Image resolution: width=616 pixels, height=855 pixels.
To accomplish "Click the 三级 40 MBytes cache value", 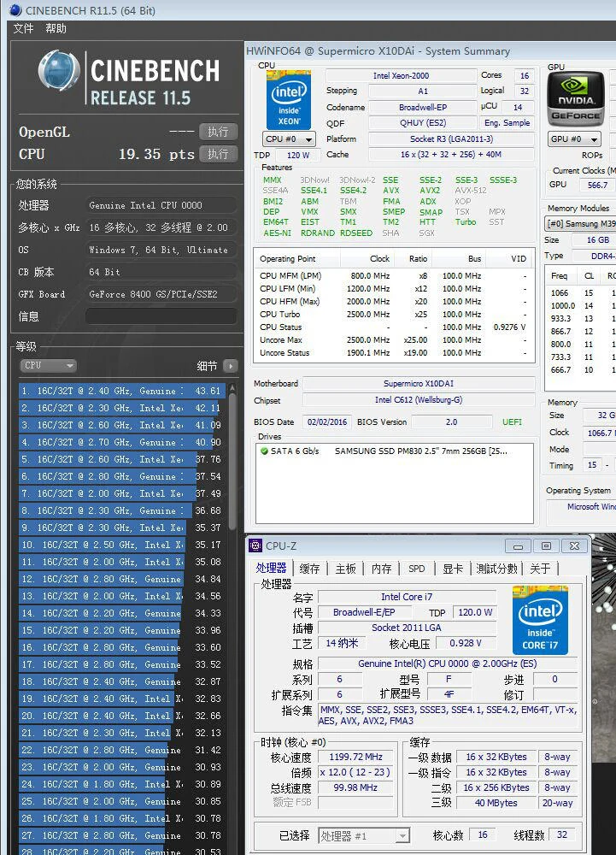I will pos(496,803).
